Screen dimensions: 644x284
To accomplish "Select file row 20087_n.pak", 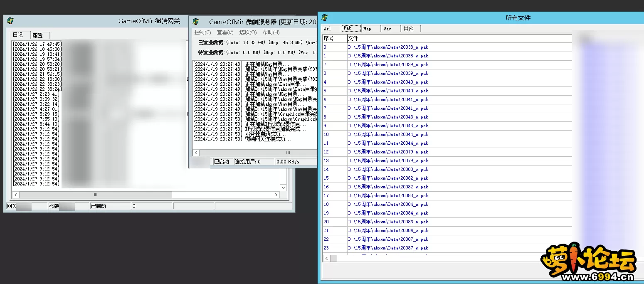I will coord(447,240).
